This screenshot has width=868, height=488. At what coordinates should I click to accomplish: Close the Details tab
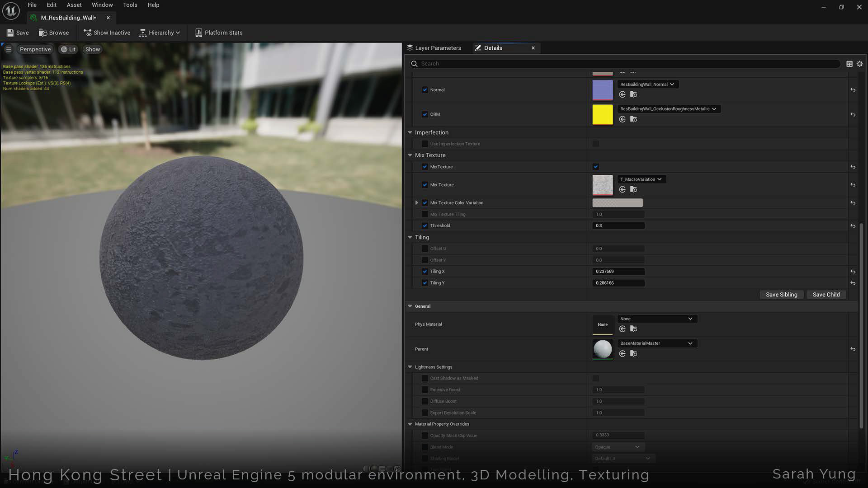pyautogui.click(x=533, y=48)
